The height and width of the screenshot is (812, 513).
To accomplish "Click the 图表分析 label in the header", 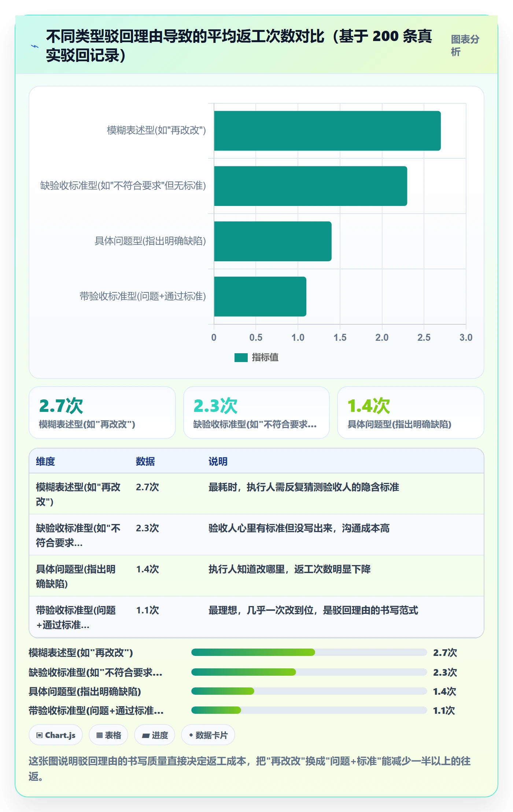I will click(x=465, y=45).
